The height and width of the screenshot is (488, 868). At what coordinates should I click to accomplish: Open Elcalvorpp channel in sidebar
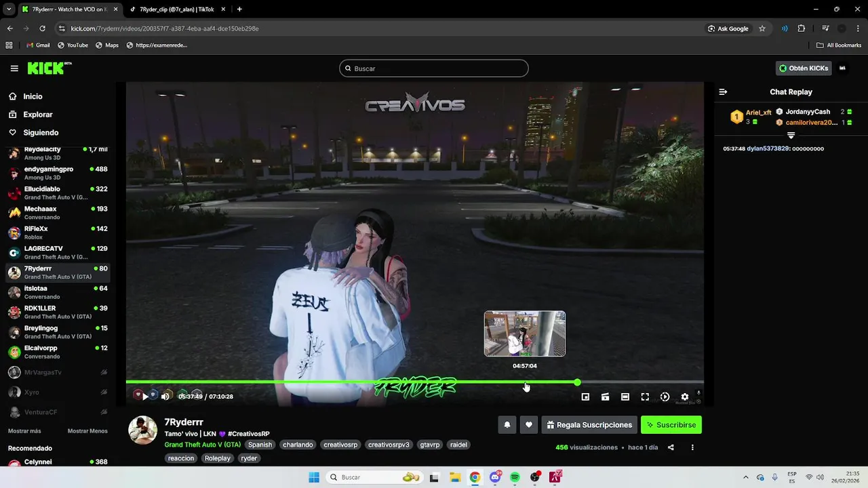pyautogui.click(x=58, y=352)
